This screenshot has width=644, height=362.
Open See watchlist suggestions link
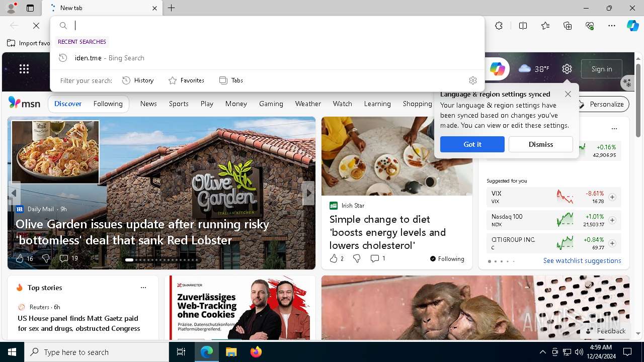coord(582,260)
